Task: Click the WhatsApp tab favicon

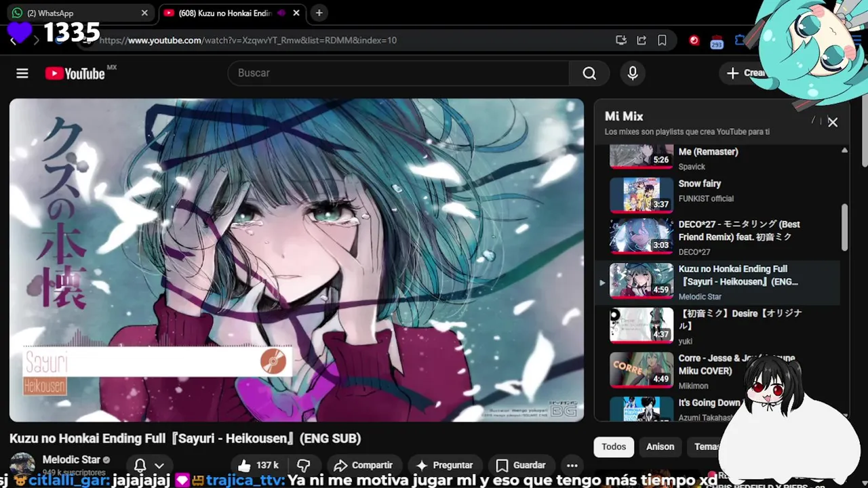Action: tap(17, 13)
